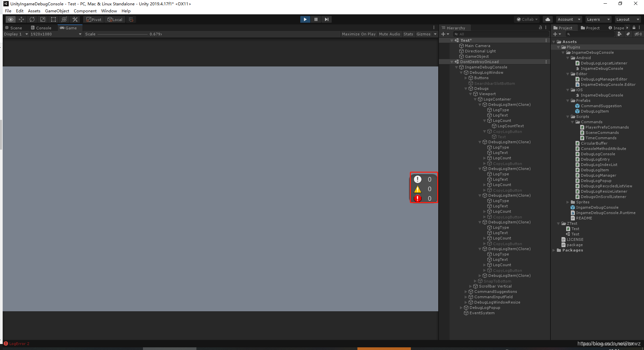
Task: Select the Hand view tool
Action: tap(11, 19)
